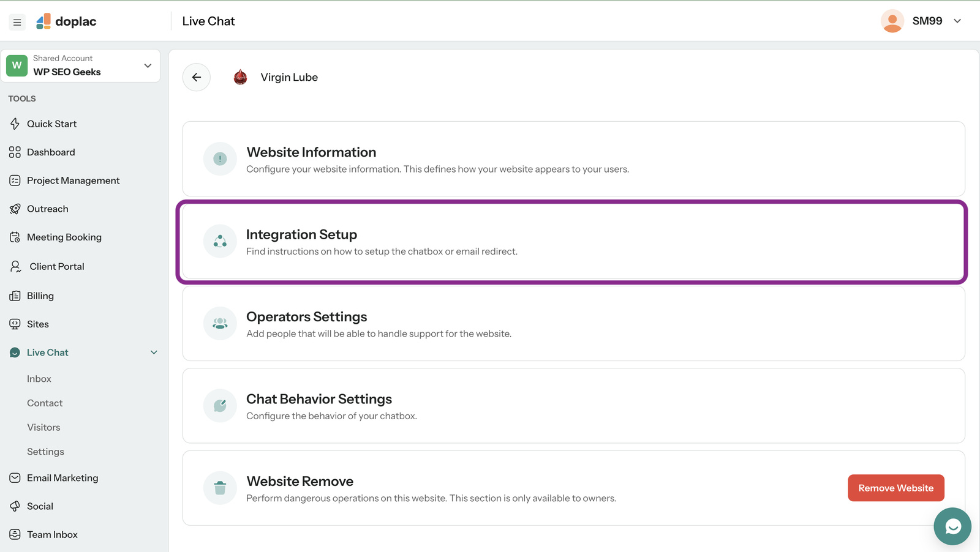980x552 pixels.
Task: Open the Integration Setup section
Action: tap(573, 242)
